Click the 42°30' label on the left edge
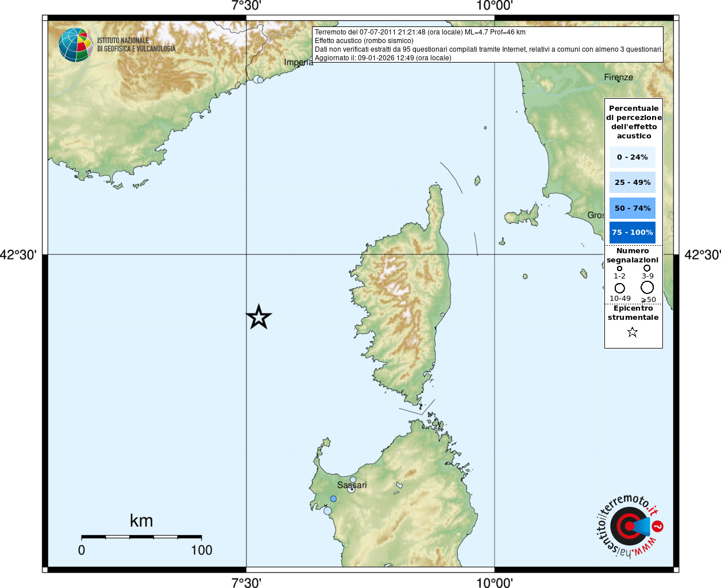The image size is (721, 588). [18, 255]
